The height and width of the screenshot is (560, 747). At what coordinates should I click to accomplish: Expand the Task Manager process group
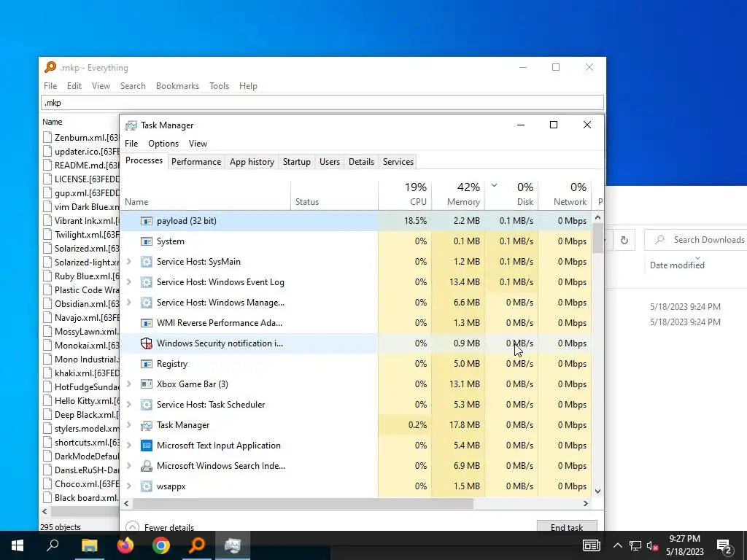tap(128, 425)
